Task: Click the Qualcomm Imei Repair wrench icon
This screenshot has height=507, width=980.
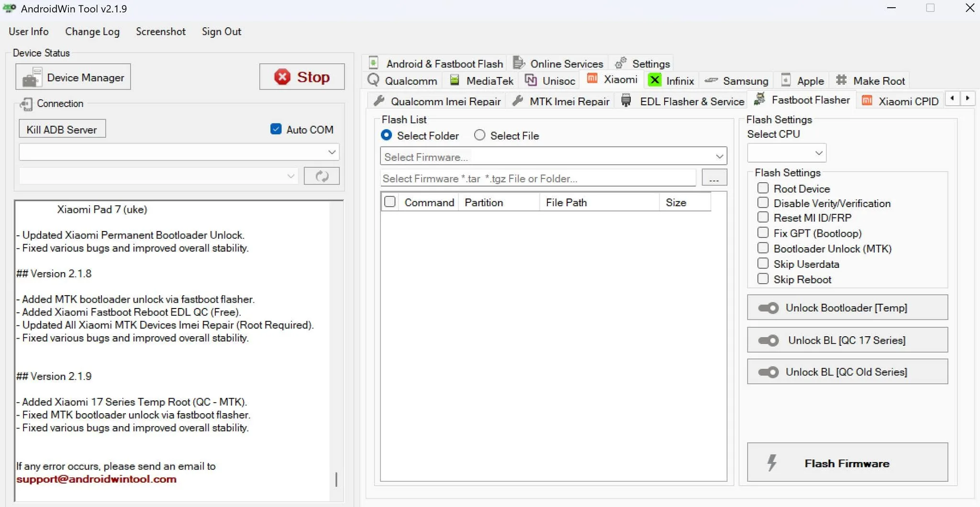Action: 379,101
